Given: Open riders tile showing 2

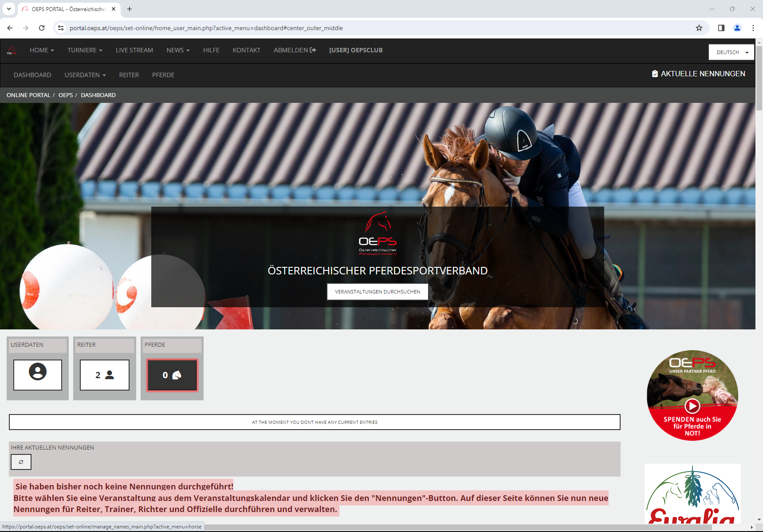Looking at the screenshot, I should 105,375.
